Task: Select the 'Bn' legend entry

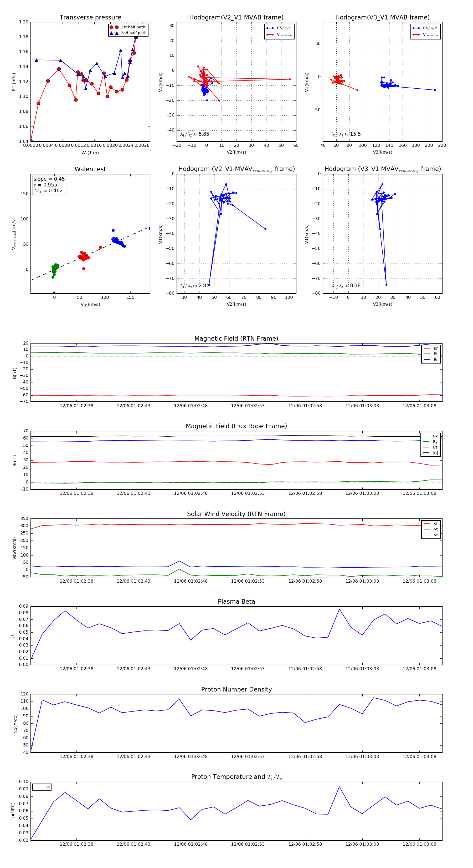Action: point(431,360)
